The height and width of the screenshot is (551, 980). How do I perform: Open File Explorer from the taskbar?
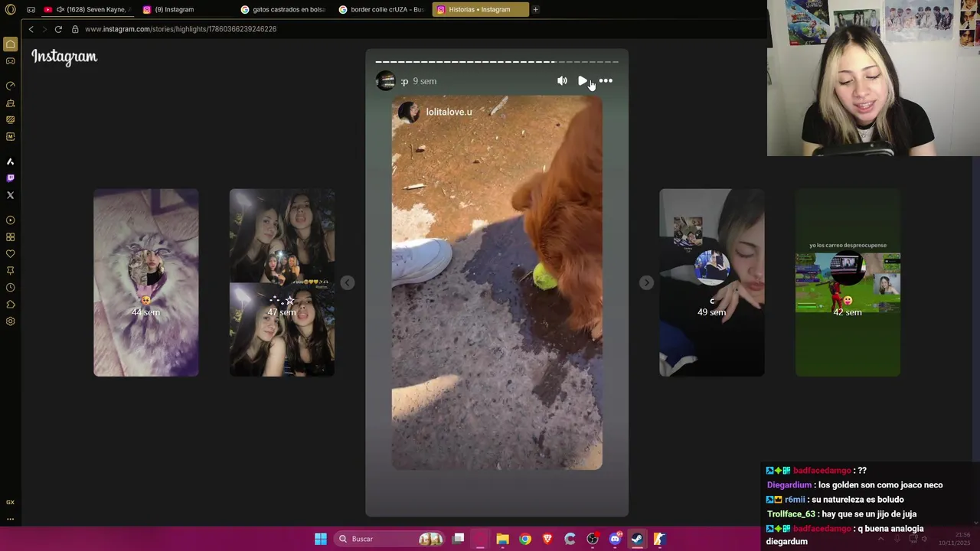click(x=502, y=539)
